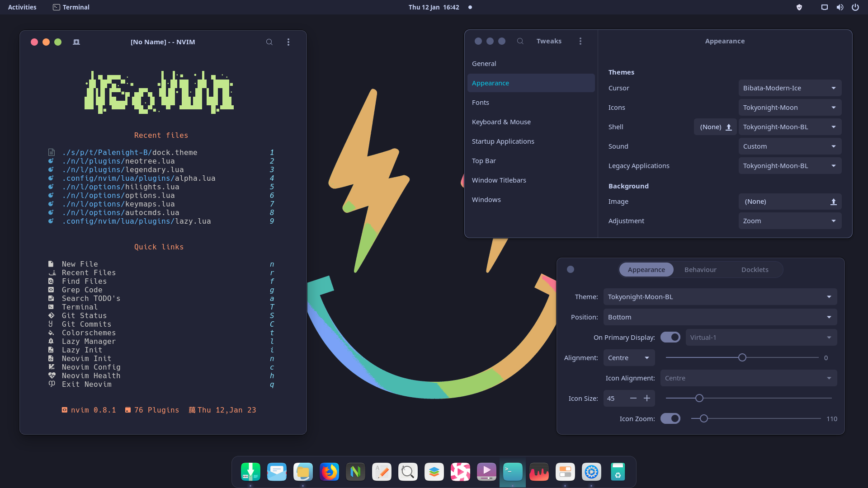The width and height of the screenshot is (868, 488).
Task: Adjust the Icon Zoom slider
Action: tap(756, 419)
